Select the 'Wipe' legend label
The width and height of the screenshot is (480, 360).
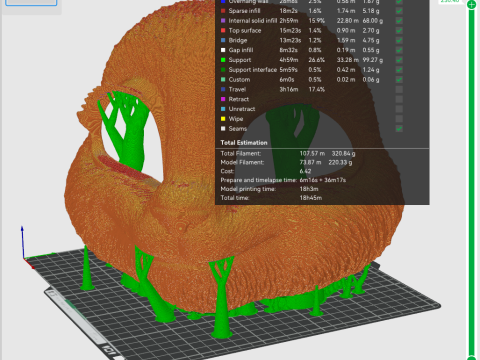tap(236, 119)
